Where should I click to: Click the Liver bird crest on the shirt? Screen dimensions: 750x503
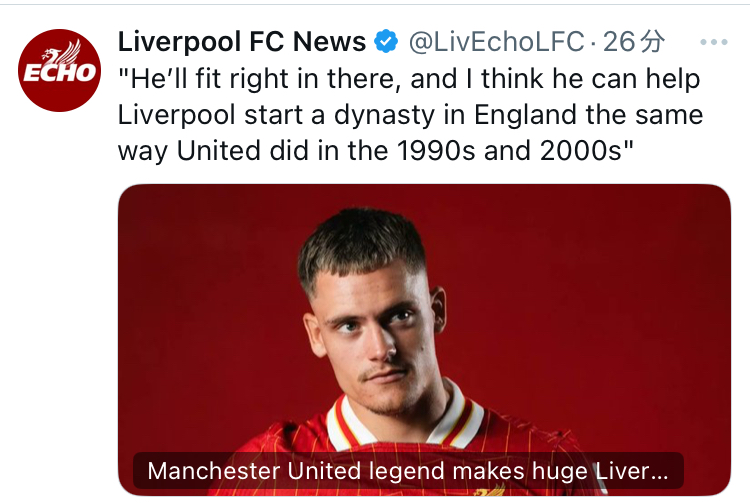(x=490, y=490)
